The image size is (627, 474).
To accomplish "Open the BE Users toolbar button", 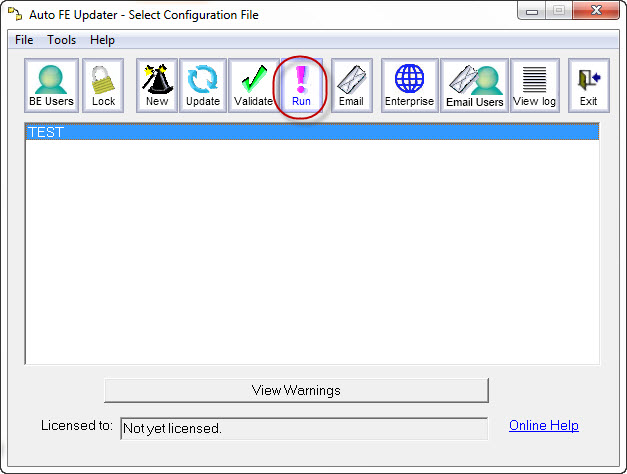I will 51,85.
